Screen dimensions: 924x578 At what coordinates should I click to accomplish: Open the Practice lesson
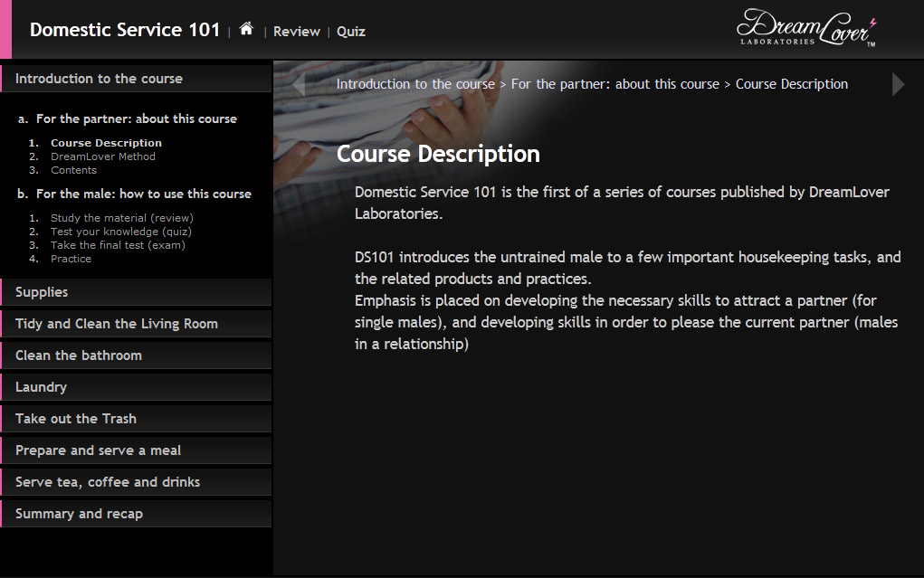(71, 259)
